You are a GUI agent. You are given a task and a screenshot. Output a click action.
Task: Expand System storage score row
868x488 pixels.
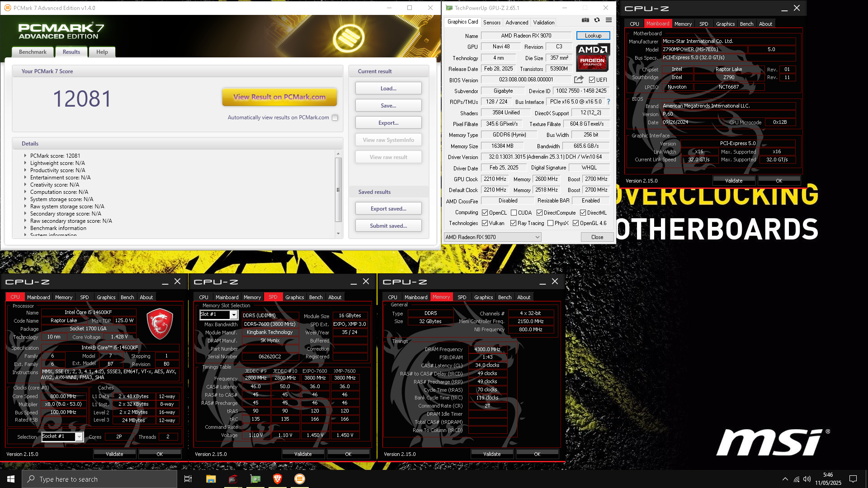(x=25, y=199)
